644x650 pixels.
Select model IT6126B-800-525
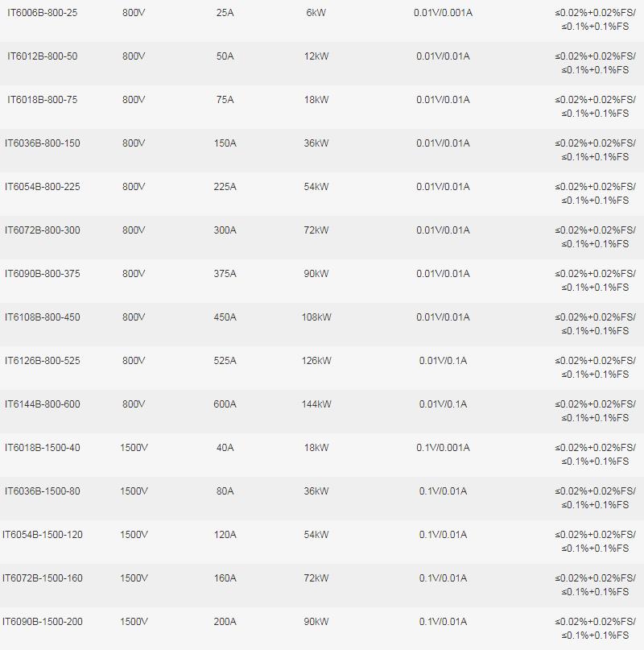coord(43,361)
